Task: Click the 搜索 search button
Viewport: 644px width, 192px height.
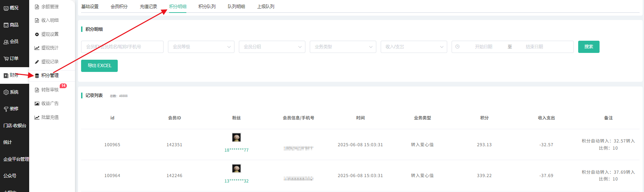Action: [x=589, y=47]
